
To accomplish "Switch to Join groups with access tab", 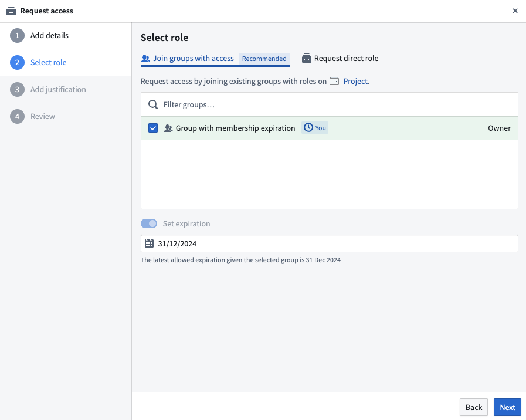I will [215, 59].
